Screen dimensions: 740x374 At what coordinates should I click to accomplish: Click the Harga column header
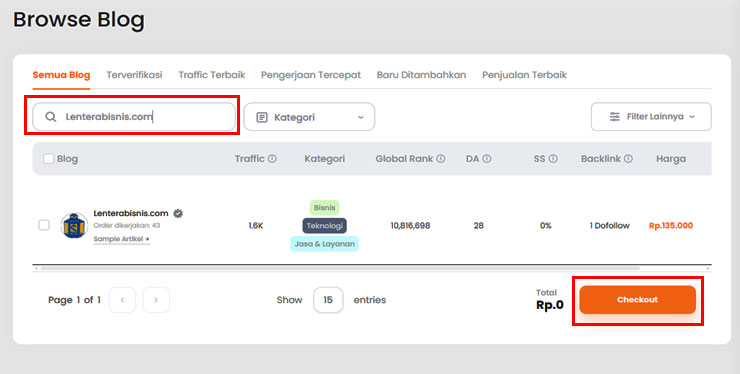pyautogui.click(x=671, y=159)
